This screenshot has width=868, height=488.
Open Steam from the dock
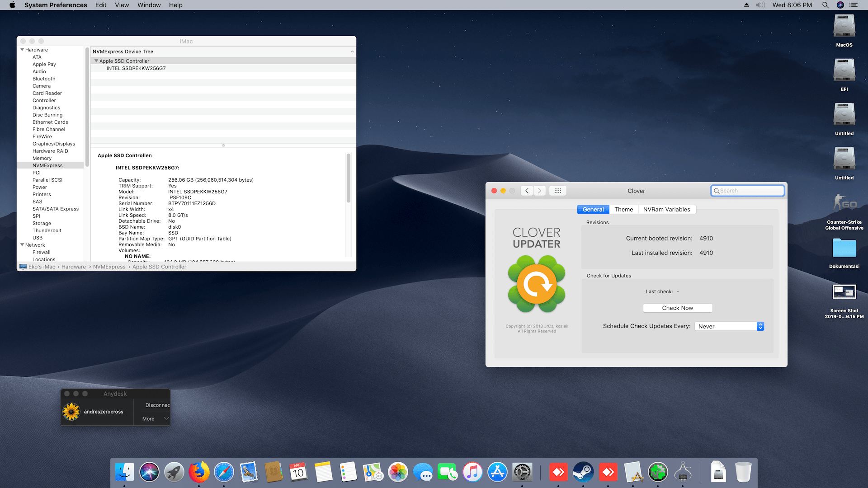point(583,473)
